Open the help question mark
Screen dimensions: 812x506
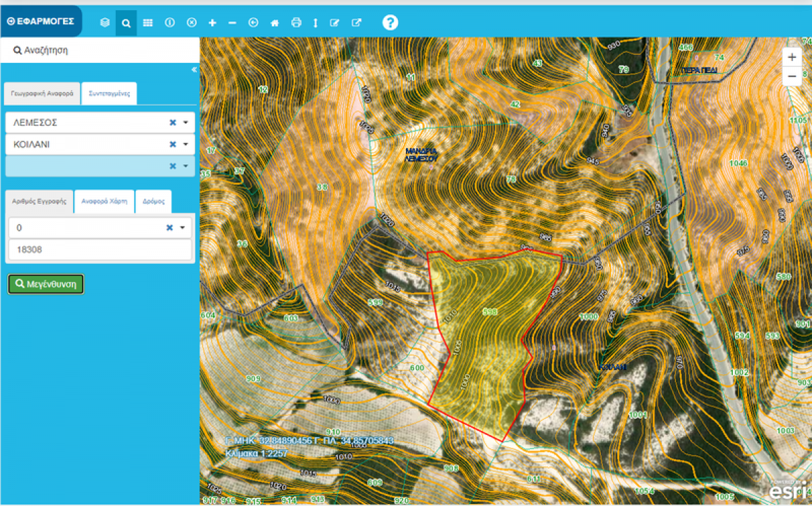click(x=390, y=22)
